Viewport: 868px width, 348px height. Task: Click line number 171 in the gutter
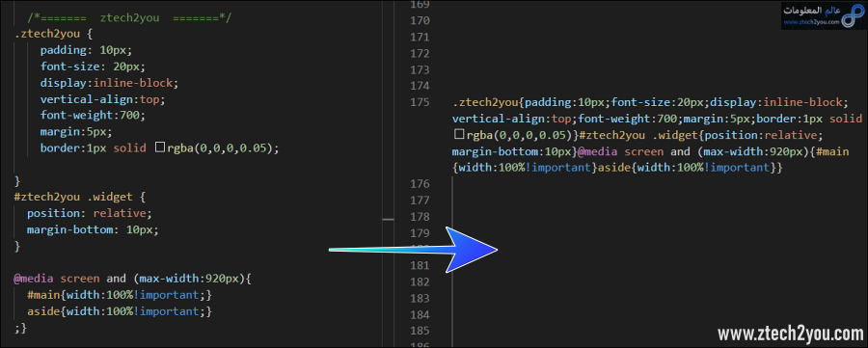click(420, 37)
